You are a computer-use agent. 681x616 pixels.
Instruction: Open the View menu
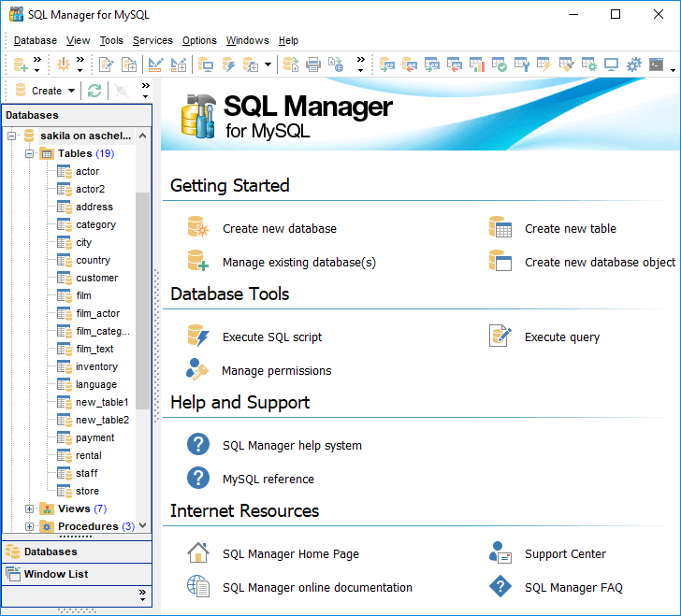tap(79, 40)
